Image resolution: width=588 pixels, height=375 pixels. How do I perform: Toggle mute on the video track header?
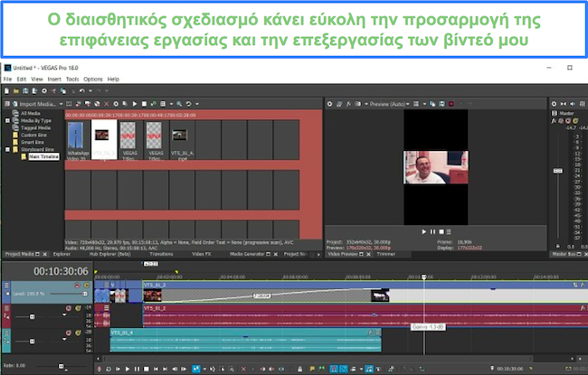tap(77, 286)
